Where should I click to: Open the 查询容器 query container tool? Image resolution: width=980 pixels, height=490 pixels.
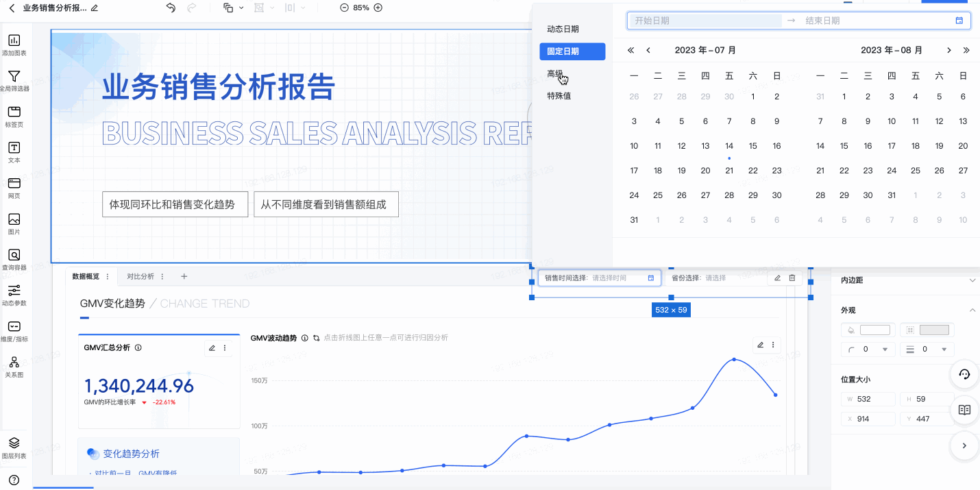pos(14,259)
